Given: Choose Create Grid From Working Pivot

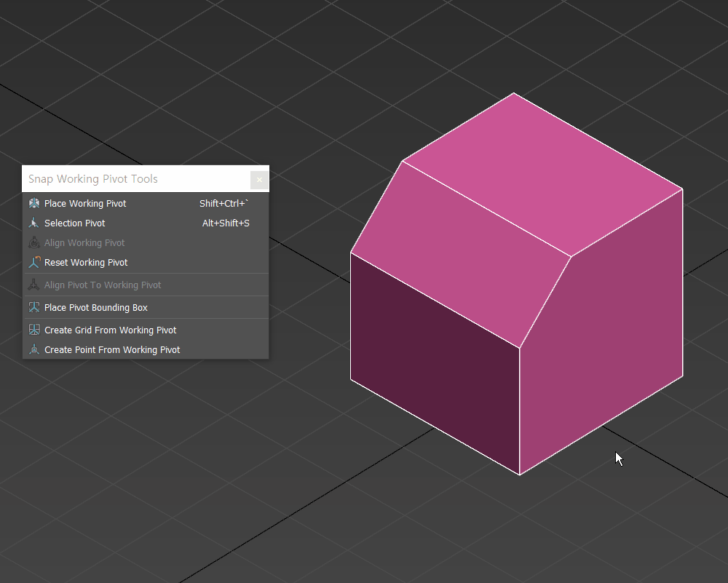Looking at the screenshot, I should click(x=146, y=330).
